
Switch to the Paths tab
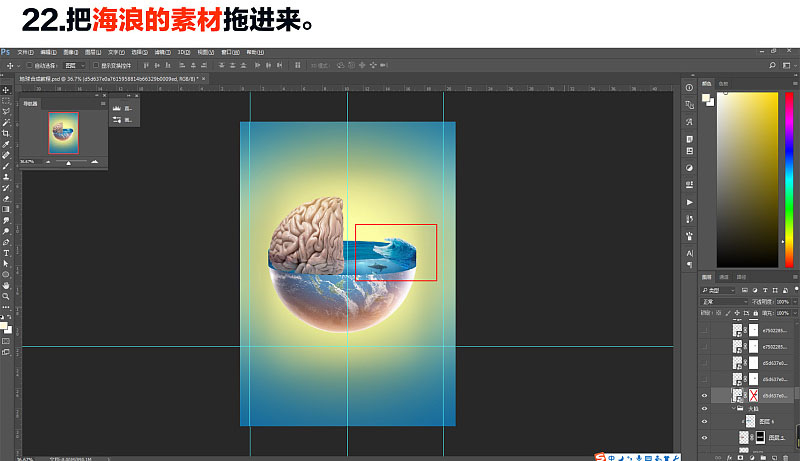tap(741, 277)
